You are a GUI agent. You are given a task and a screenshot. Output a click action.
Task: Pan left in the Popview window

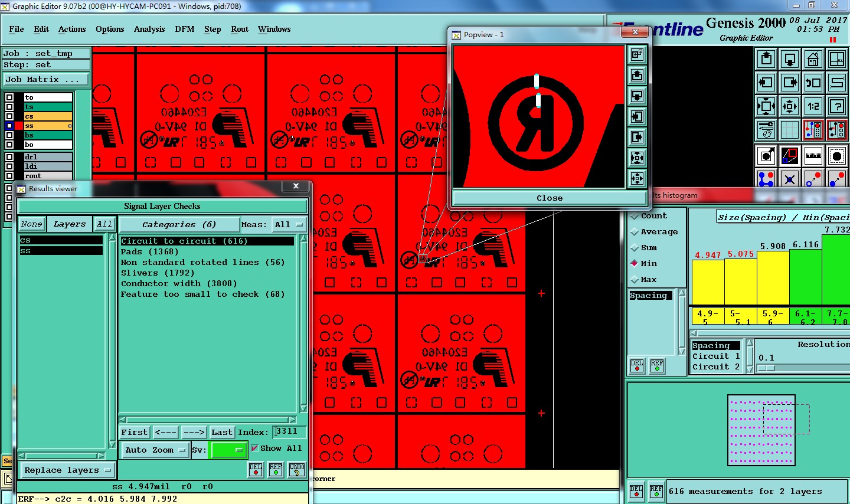tap(637, 116)
